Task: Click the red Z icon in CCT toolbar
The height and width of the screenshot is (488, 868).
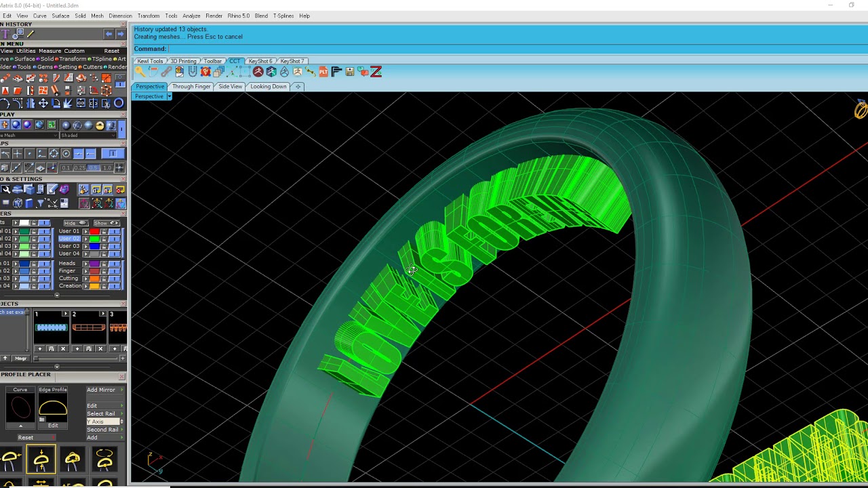Action: tap(376, 72)
